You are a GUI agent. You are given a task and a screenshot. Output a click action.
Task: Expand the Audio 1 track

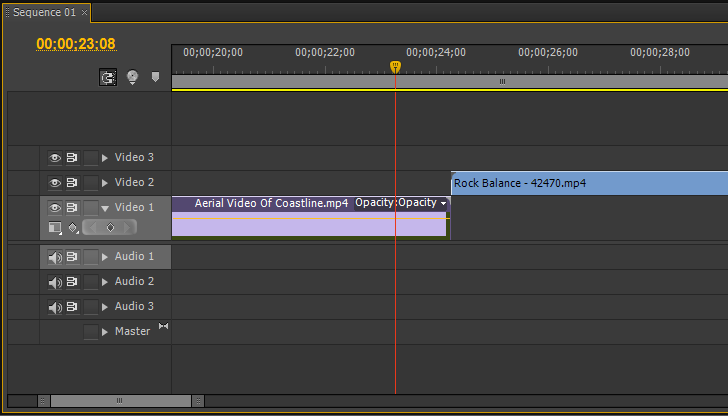[105, 257]
